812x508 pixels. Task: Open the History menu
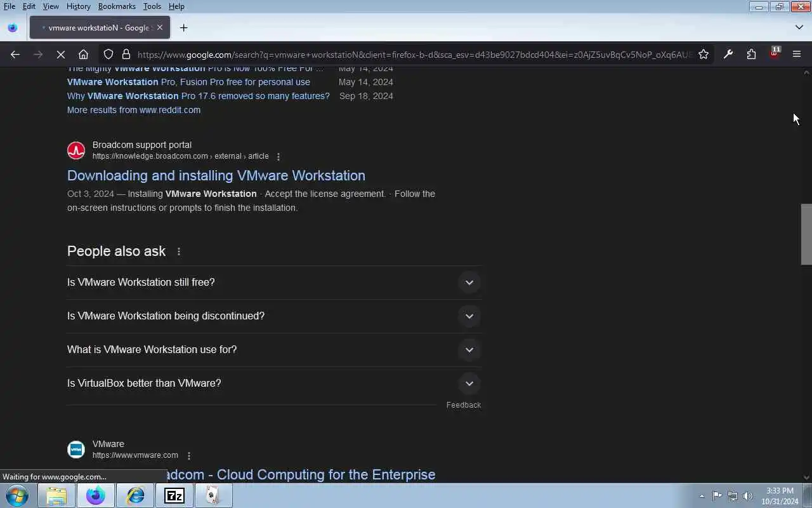(x=78, y=6)
